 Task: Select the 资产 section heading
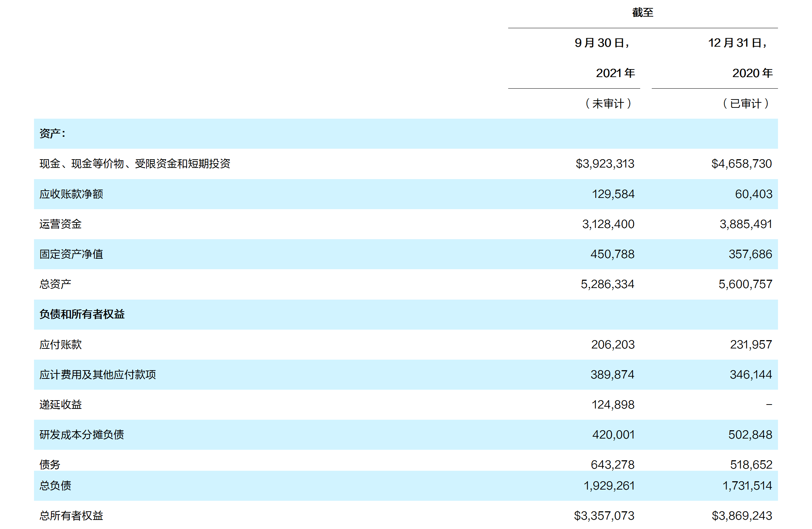coord(52,134)
